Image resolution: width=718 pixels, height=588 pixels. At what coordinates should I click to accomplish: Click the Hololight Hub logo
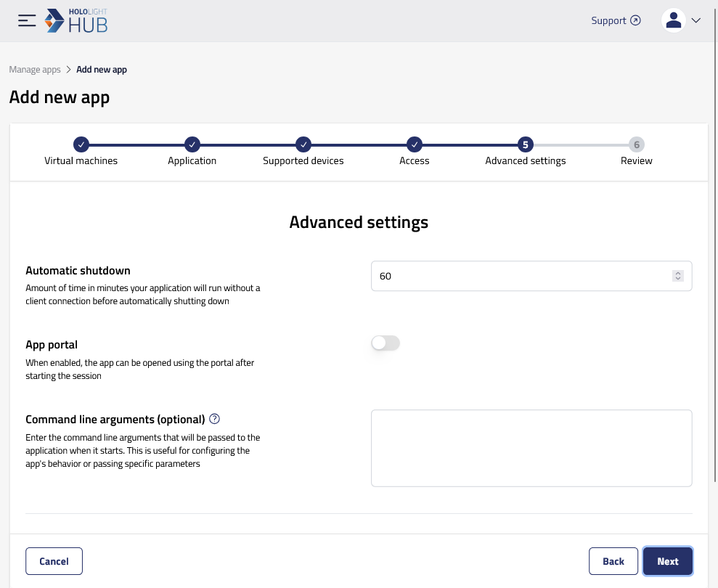[76, 20]
